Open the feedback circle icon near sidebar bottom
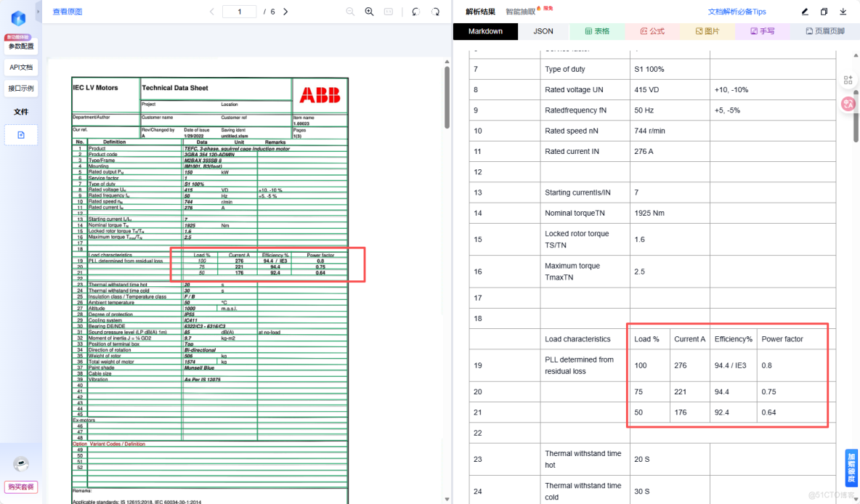 pos(20,463)
